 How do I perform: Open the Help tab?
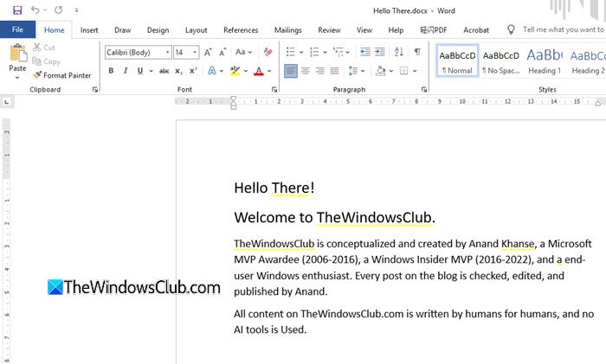pyautogui.click(x=396, y=30)
